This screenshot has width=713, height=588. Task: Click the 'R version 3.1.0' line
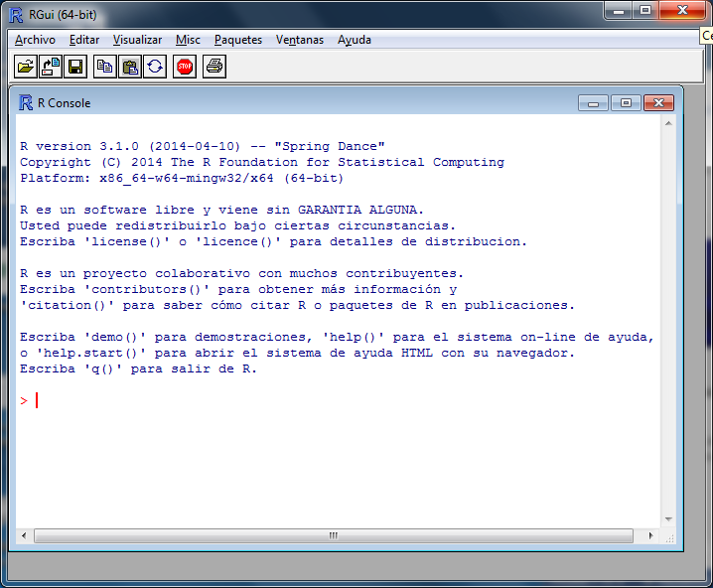tap(203, 146)
